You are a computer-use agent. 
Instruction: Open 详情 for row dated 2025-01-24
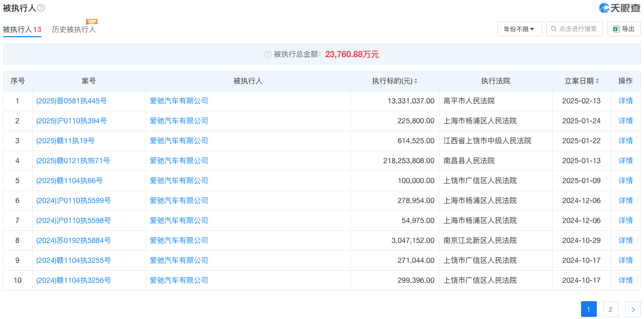pyautogui.click(x=626, y=121)
